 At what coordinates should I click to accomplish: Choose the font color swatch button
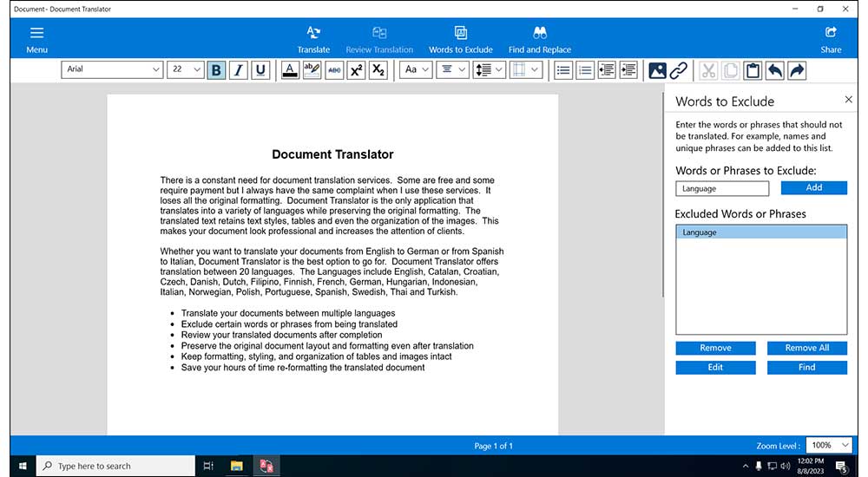pyautogui.click(x=290, y=69)
